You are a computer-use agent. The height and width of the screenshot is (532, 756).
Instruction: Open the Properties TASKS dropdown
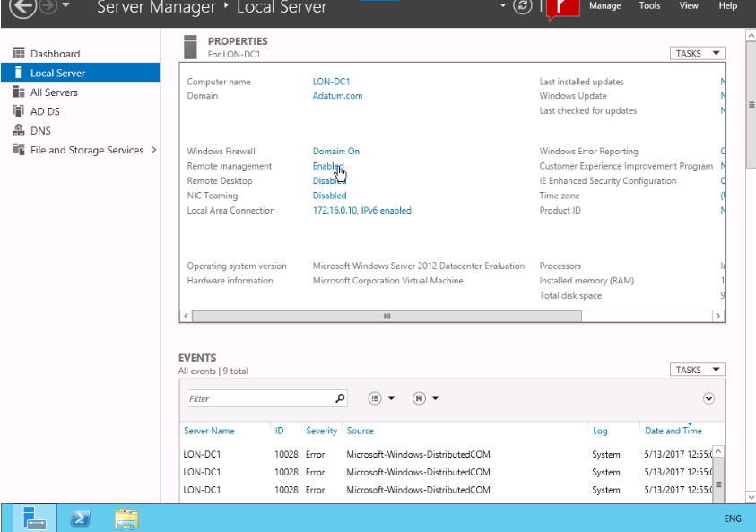[697, 54]
